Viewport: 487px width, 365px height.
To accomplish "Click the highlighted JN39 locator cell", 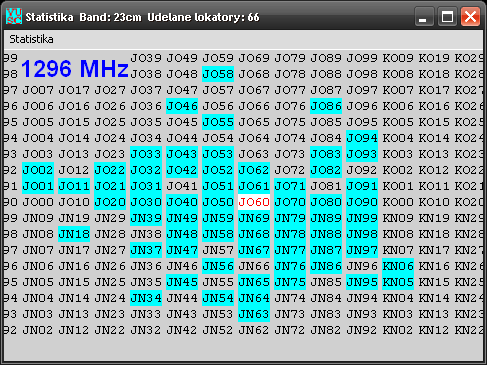I will click(146, 218).
